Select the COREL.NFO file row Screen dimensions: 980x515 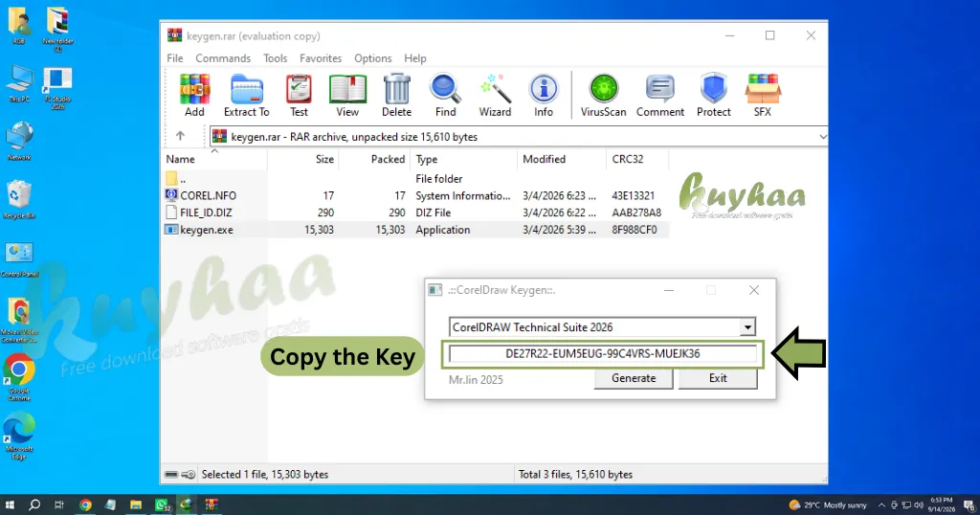415,195
